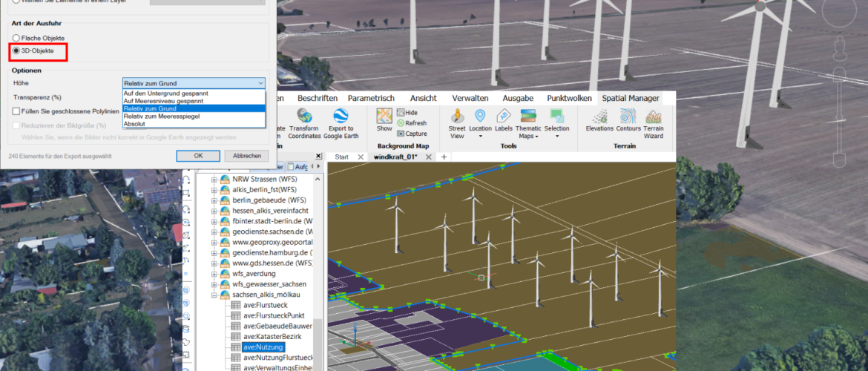Expand the NRW Strassen (WFS) node
This screenshot has height=371, width=868.
[214, 179]
